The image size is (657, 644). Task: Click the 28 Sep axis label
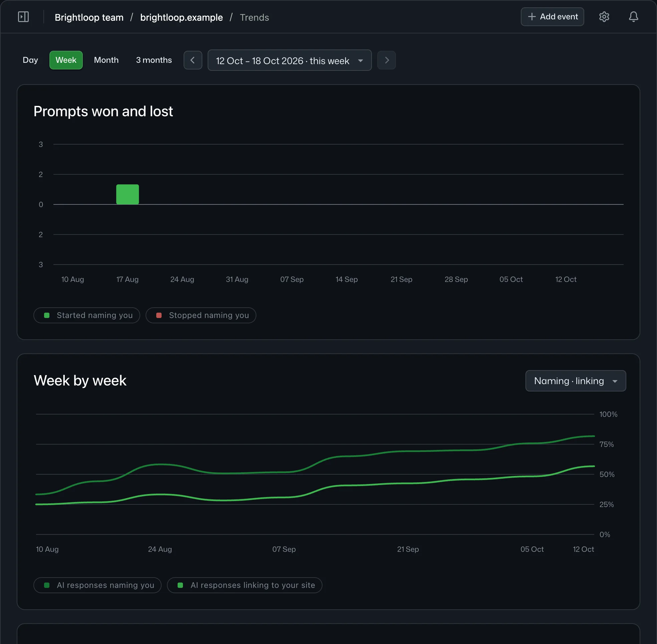click(x=456, y=279)
